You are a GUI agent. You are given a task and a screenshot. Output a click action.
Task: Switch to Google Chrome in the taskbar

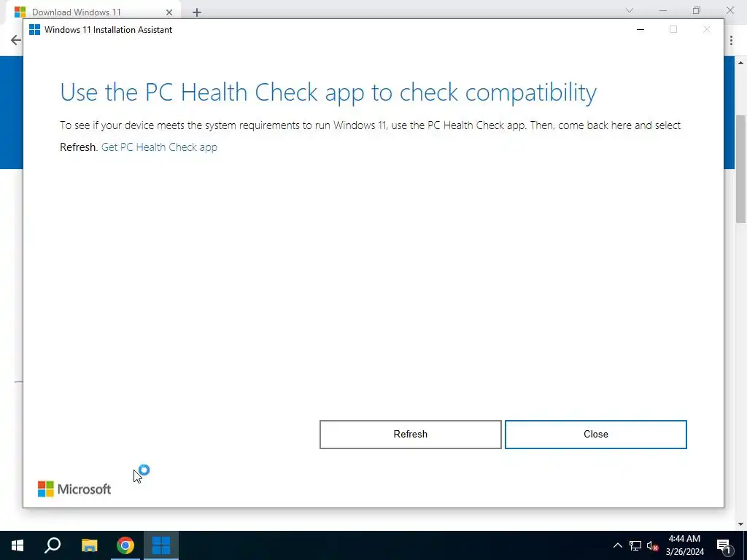tap(125, 545)
